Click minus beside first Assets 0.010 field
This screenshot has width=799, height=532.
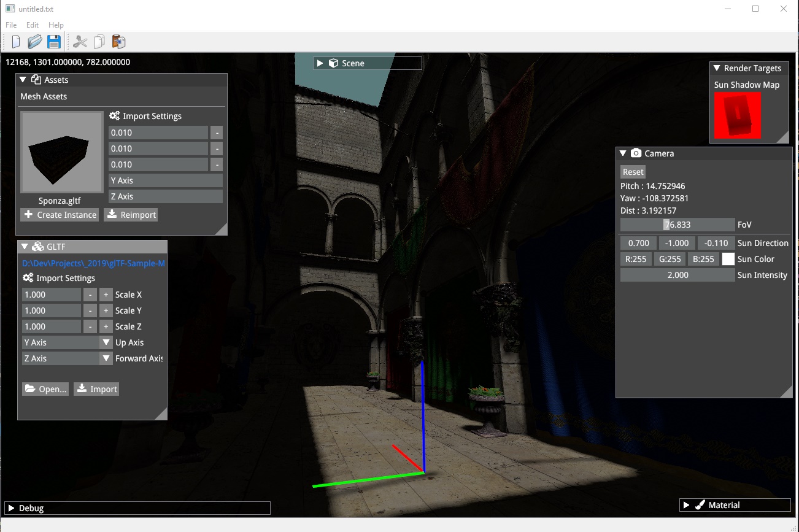click(217, 133)
